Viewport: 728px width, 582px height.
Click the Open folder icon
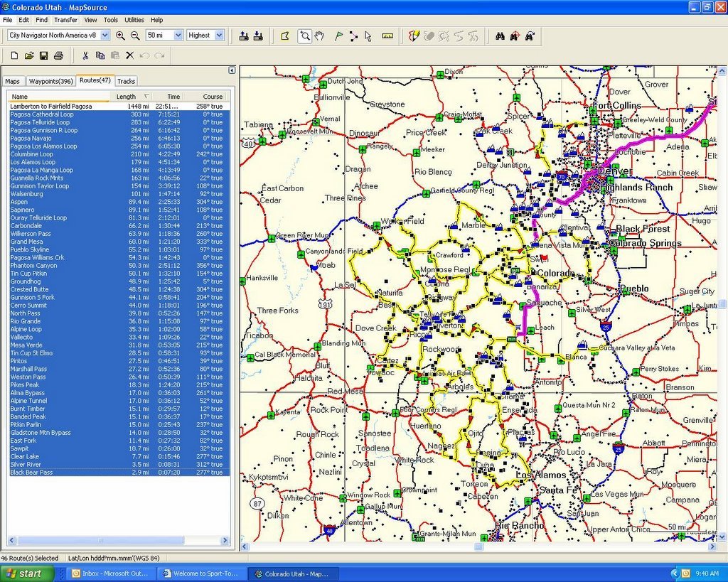coord(28,55)
